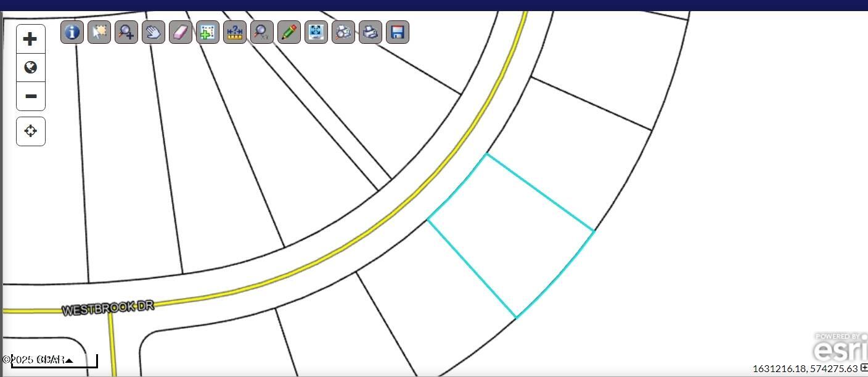Screen dimensions: 868x377
Task: Click the Identify info tool
Action: (72, 32)
